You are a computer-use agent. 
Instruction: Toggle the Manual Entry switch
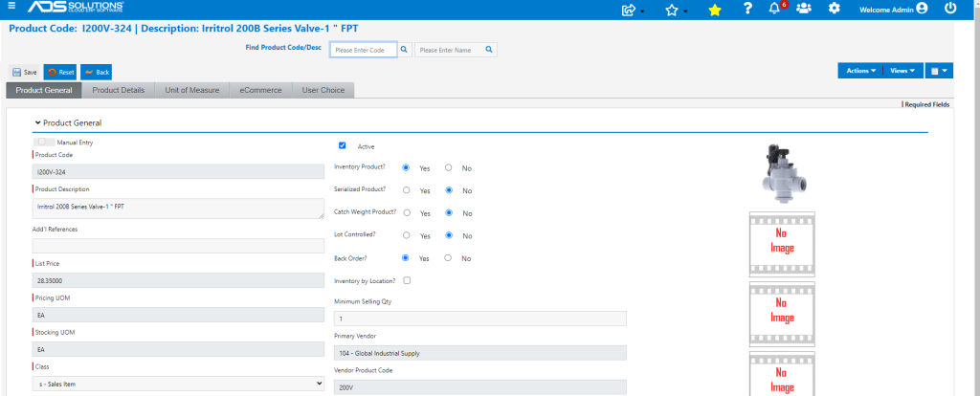[x=42, y=142]
